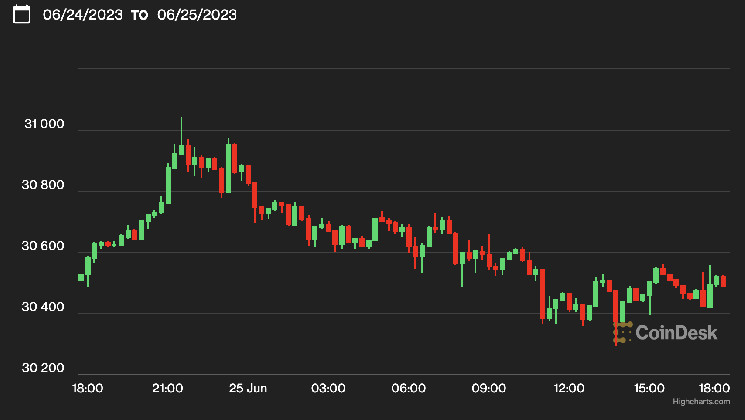Select the 15:00 time axis label
The image size is (745, 420).
(x=650, y=387)
